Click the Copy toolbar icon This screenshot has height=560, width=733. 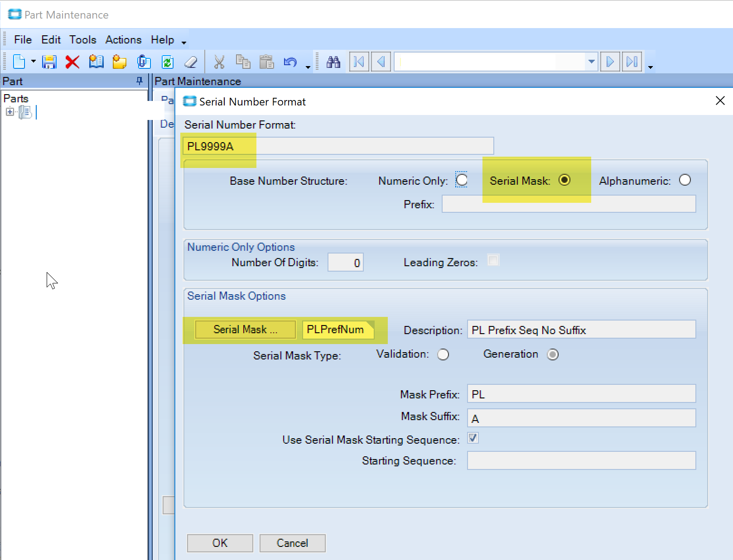(243, 62)
